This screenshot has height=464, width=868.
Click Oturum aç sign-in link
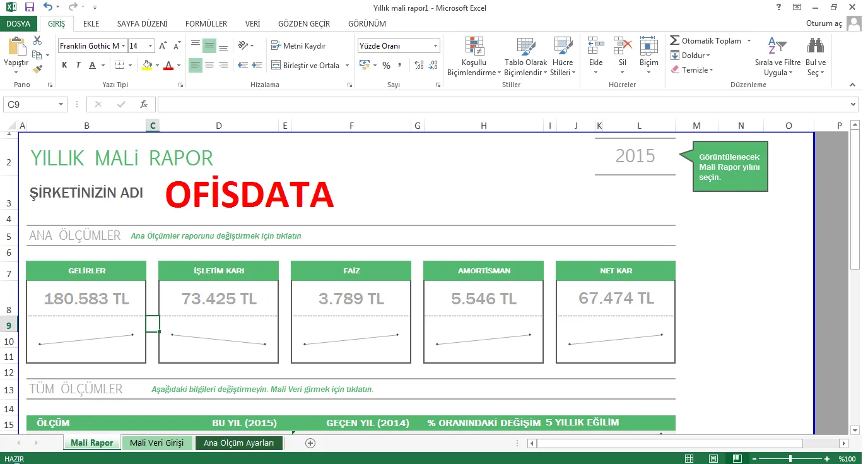coord(824,23)
